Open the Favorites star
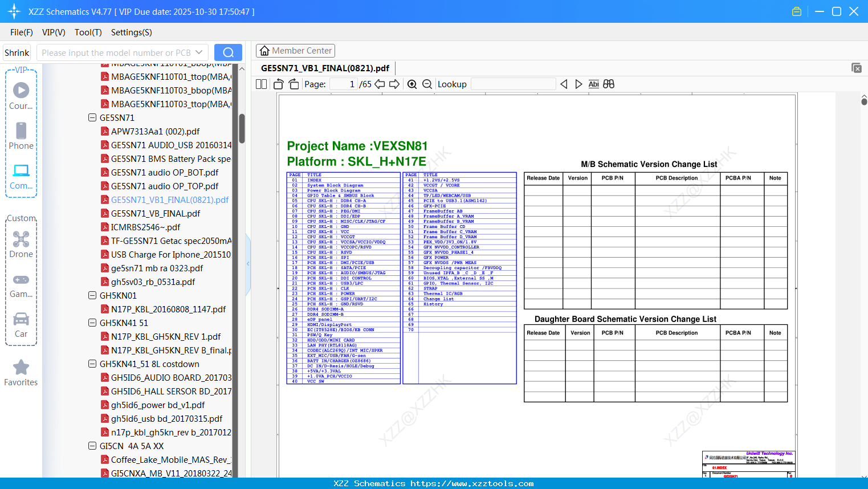The width and height of the screenshot is (868, 489). [x=21, y=373]
